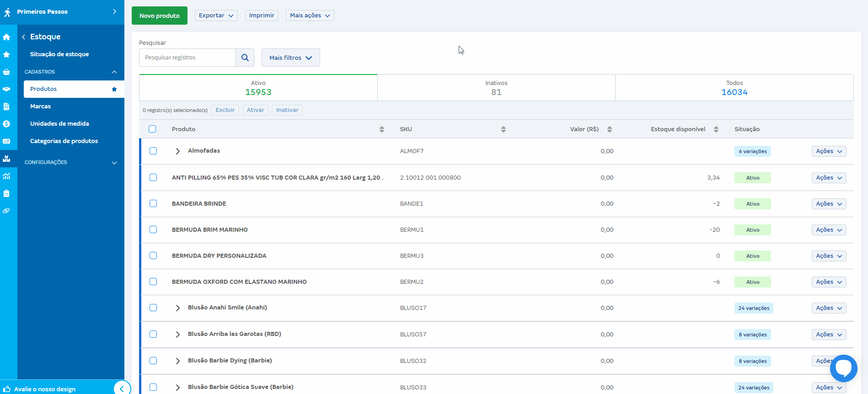Open the Marcas menu item

(41, 106)
